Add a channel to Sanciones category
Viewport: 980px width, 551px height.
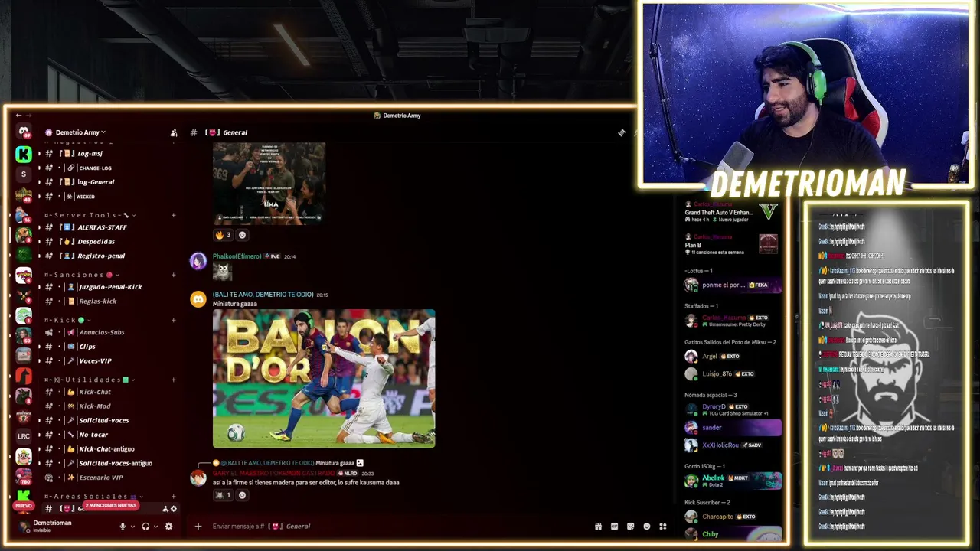(x=174, y=275)
